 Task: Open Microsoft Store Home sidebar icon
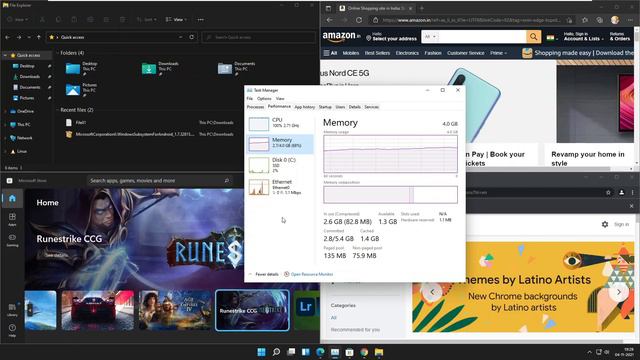click(12, 198)
